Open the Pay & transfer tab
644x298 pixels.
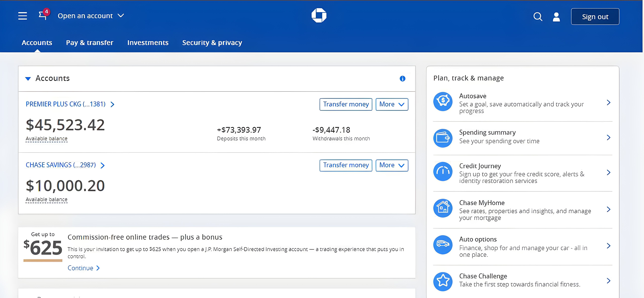tap(90, 43)
